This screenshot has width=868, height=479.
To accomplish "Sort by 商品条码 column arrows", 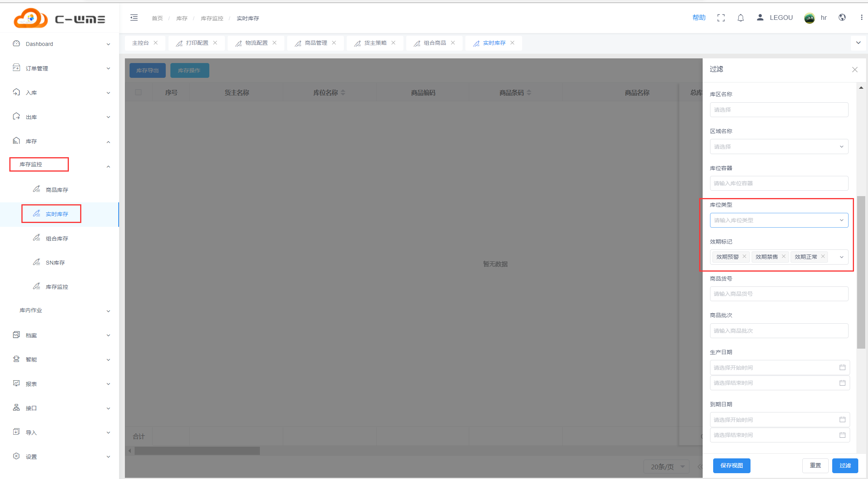I will 529,93.
